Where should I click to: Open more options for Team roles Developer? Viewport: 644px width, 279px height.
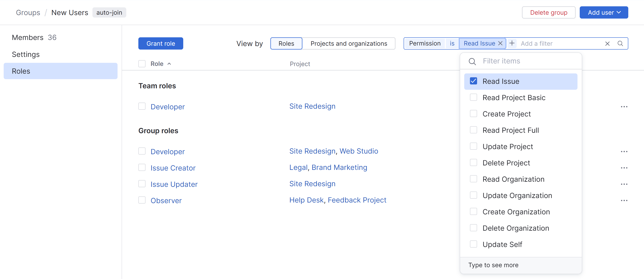pyautogui.click(x=624, y=107)
